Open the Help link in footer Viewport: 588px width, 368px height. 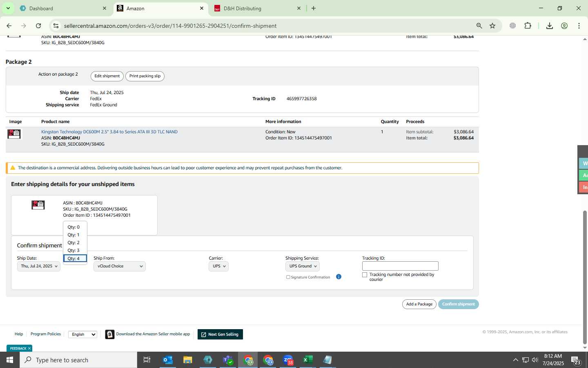[19, 334]
